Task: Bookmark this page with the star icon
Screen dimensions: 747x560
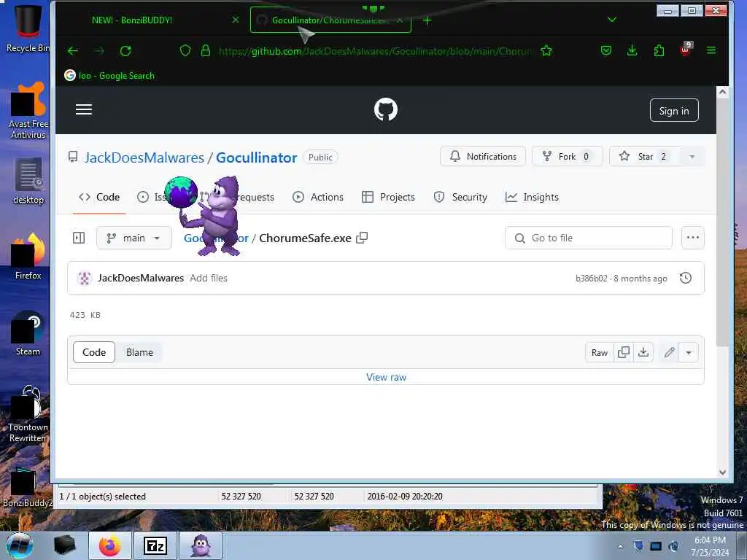Action: point(546,50)
